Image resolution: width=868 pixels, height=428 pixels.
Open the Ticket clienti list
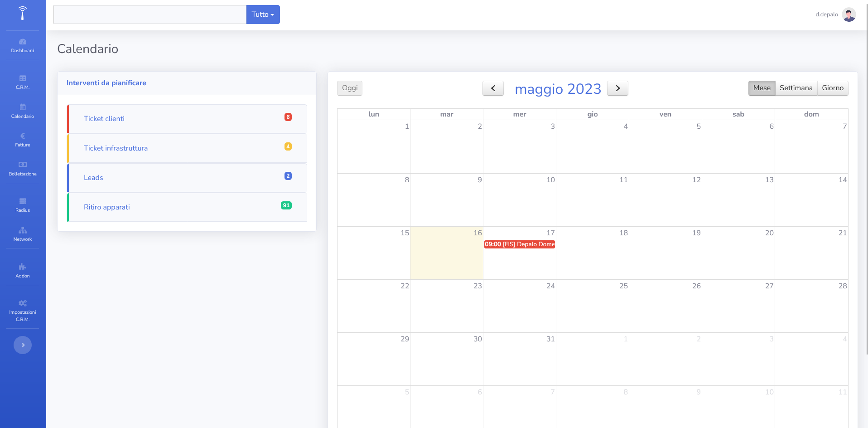tap(187, 119)
